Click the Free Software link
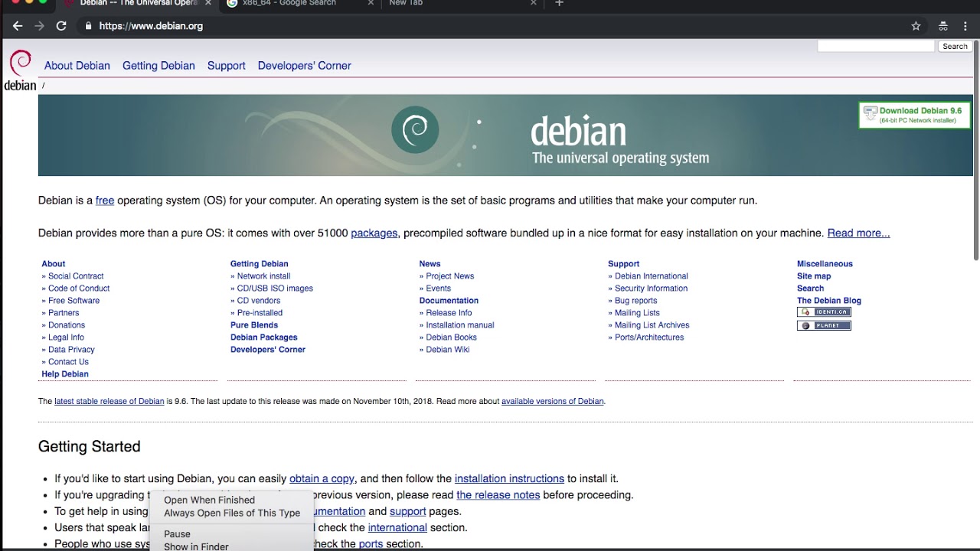This screenshot has height=551, width=980. 73,301
